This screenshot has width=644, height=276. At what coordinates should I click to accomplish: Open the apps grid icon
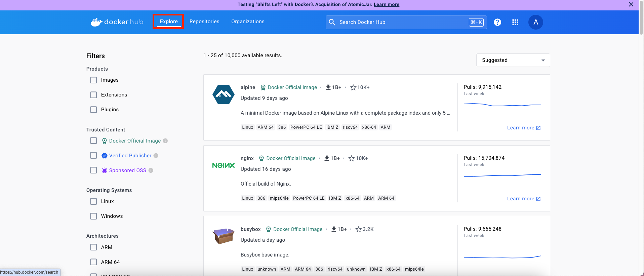pos(515,22)
